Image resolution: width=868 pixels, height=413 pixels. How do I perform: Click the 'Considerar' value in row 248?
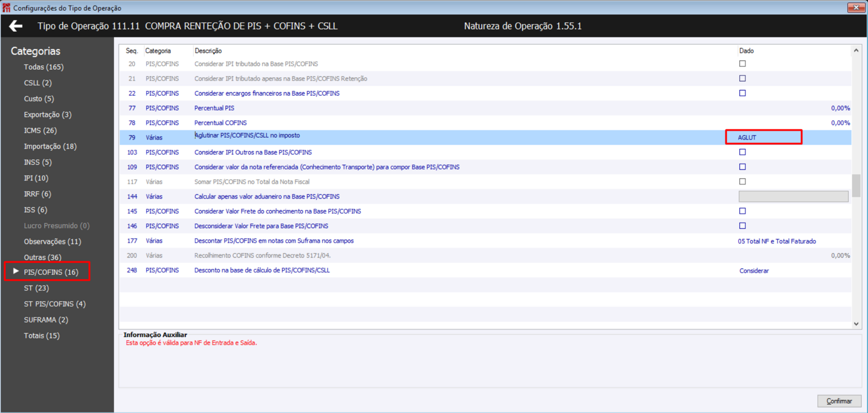pyautogui.click(x=754, y=271)
